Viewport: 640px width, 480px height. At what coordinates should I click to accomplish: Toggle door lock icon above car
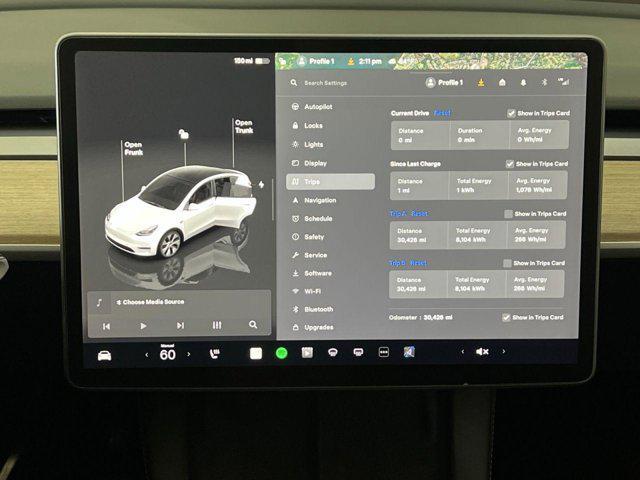[184, 133]
